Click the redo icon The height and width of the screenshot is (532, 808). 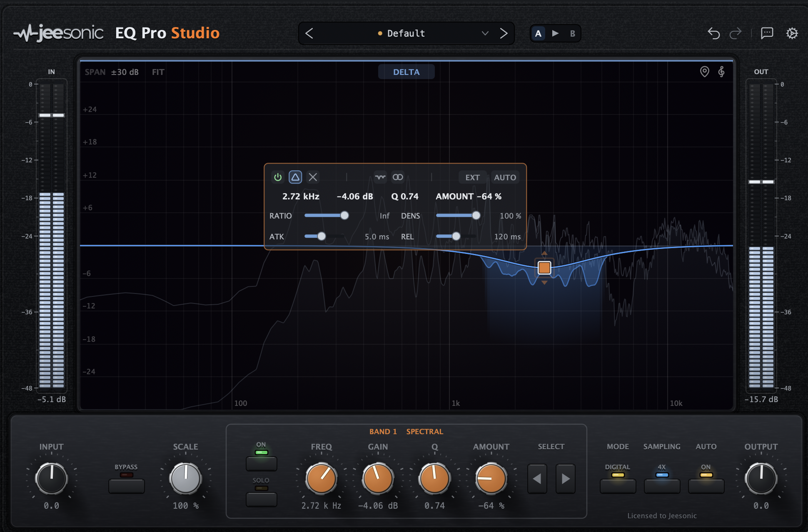(x=736, y=33)
